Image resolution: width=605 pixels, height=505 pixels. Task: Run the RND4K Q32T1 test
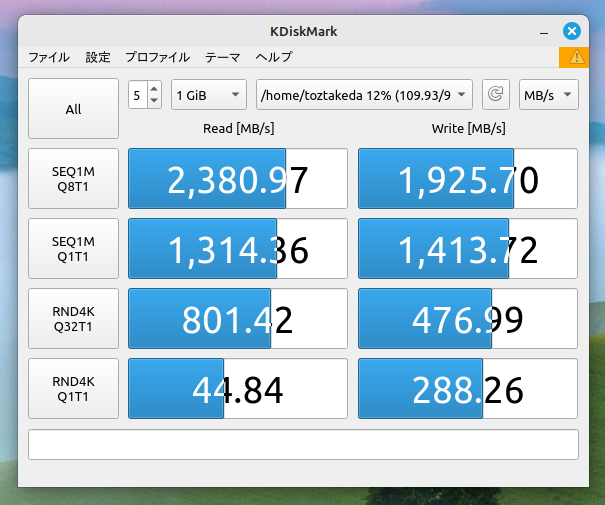73,319
